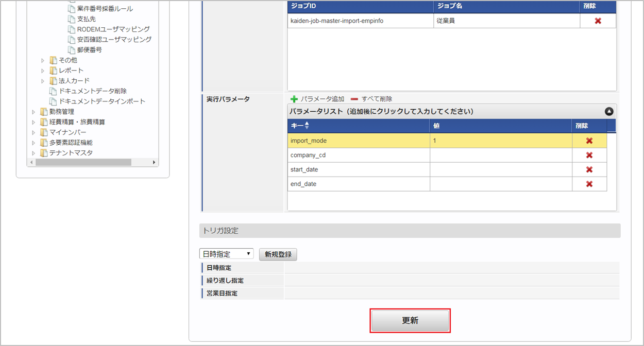Expand the 勤務管理 folder
644x346 pixels.
[34, 112]
